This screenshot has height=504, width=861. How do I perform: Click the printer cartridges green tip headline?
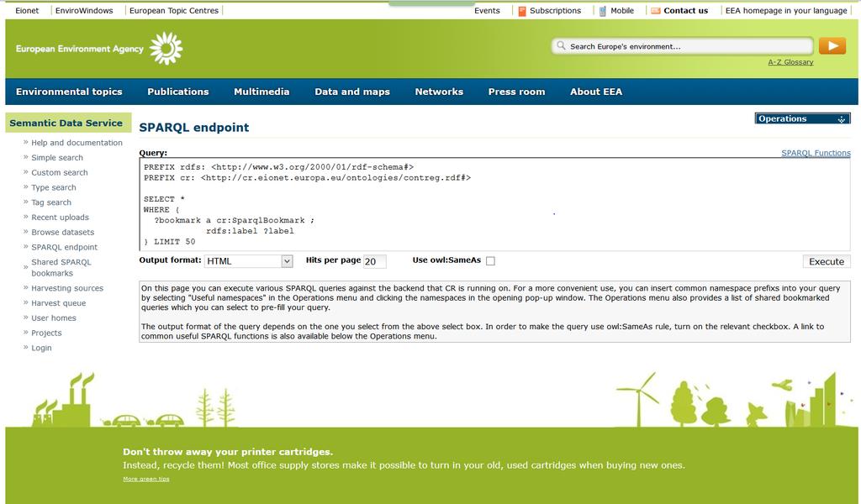coord(228,452)
